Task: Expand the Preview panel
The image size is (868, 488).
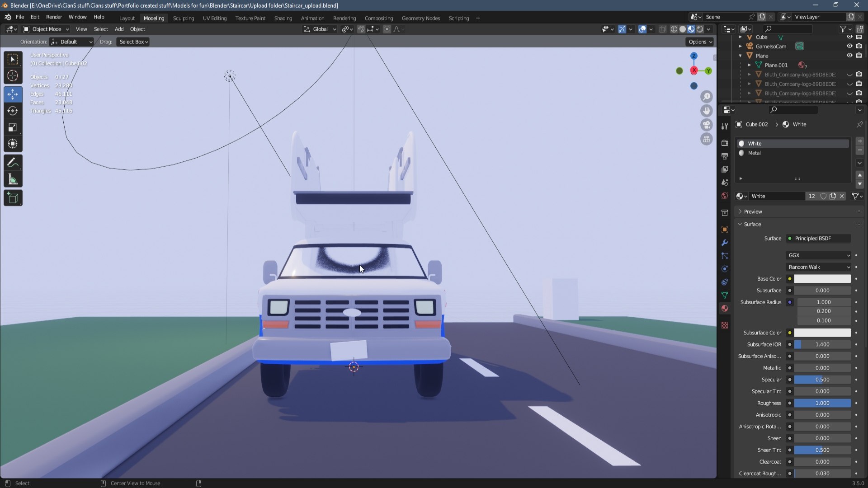Action: [753, 211]
